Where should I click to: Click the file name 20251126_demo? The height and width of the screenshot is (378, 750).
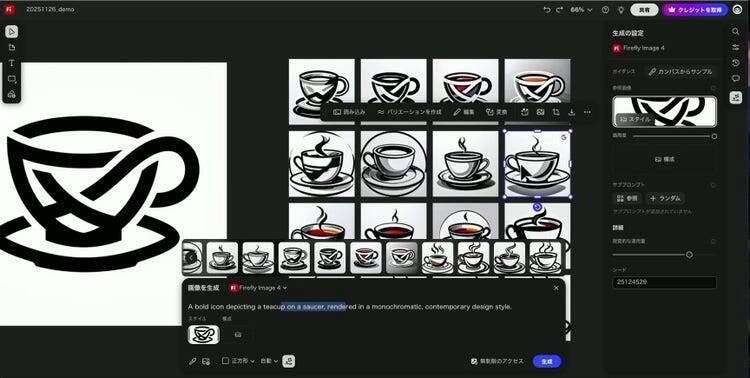coord(50,10)
